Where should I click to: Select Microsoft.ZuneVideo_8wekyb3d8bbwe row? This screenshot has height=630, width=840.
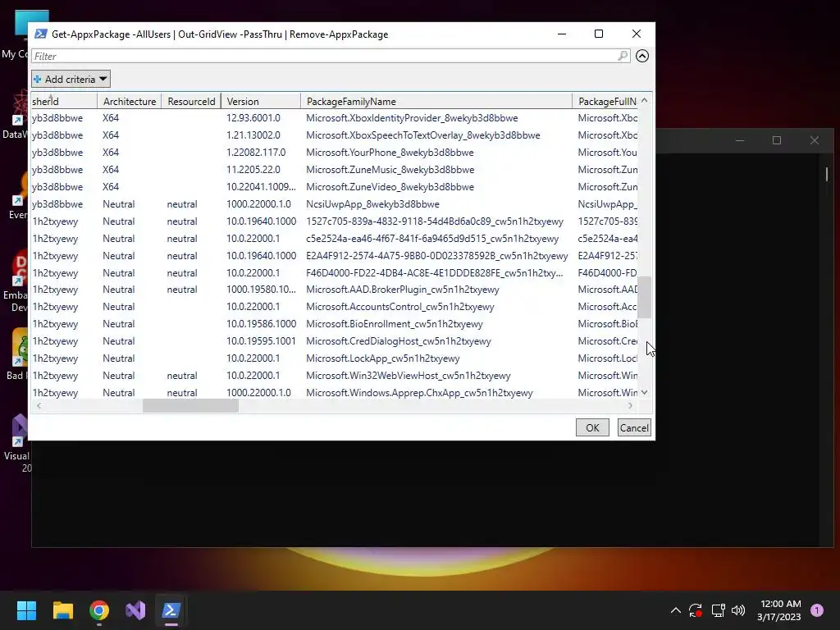[335, 186]
